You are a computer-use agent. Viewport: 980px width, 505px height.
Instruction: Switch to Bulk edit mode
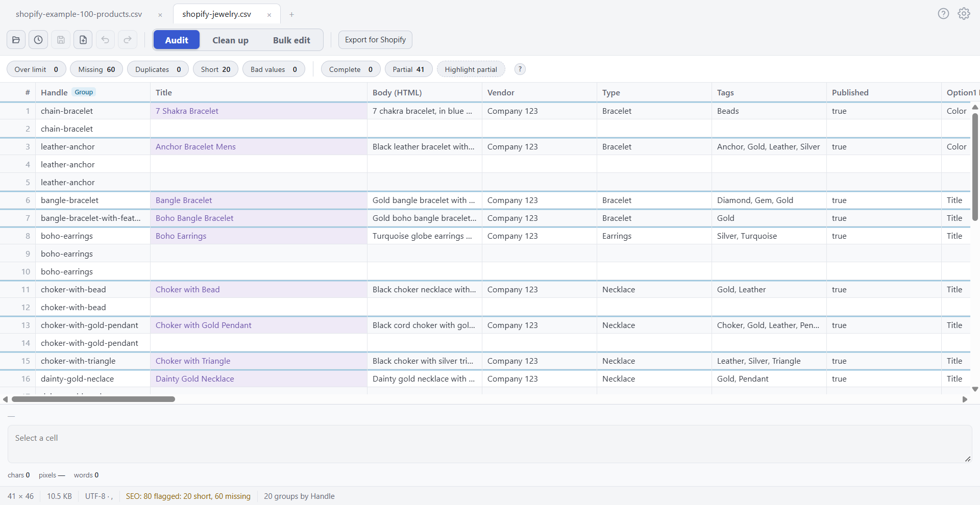point(291,40)
